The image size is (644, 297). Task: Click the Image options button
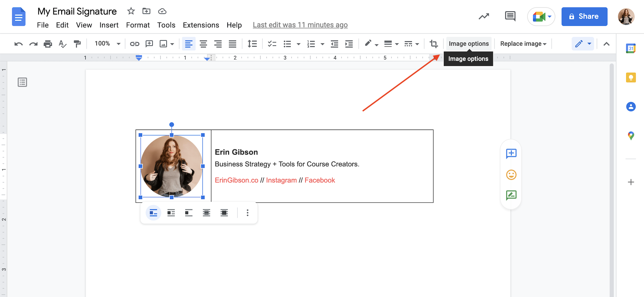tap(469, 44)
